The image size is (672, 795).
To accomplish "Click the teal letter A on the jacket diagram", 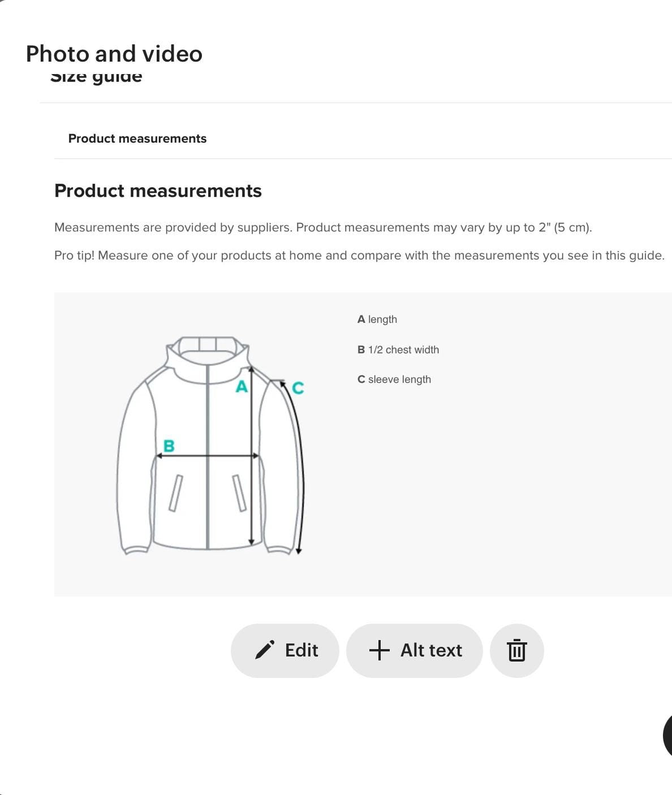I will point(241,387).
